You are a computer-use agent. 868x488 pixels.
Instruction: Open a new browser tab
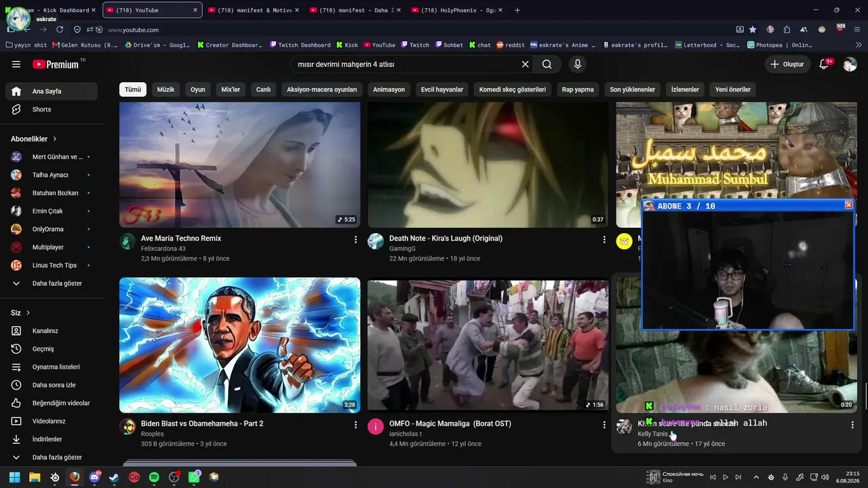click(517, 10)
